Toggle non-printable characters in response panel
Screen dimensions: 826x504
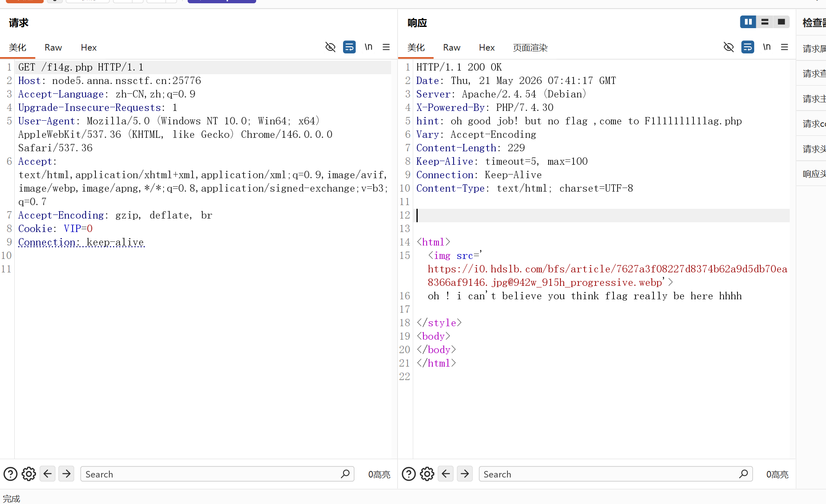point(729,47)
